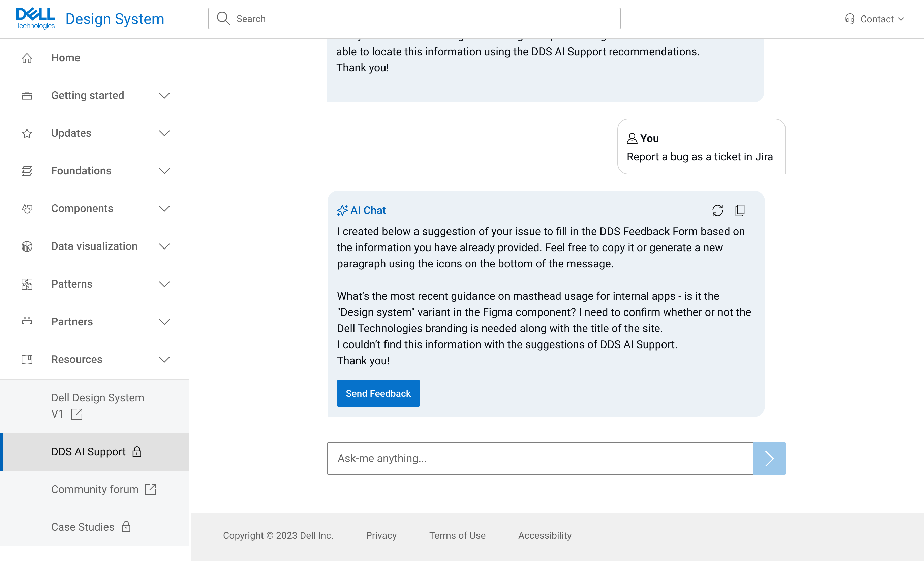Select DDS AI Support in sidebar

(x=89, y=452)
